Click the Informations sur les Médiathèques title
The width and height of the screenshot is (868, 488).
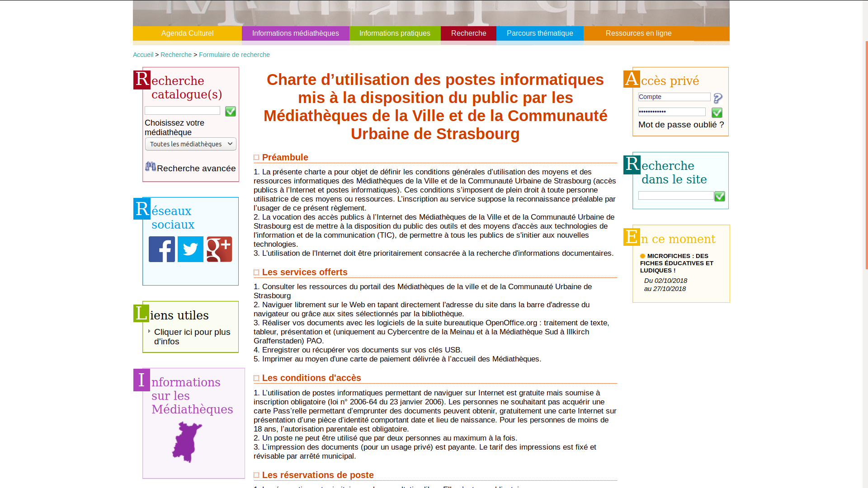192,396
